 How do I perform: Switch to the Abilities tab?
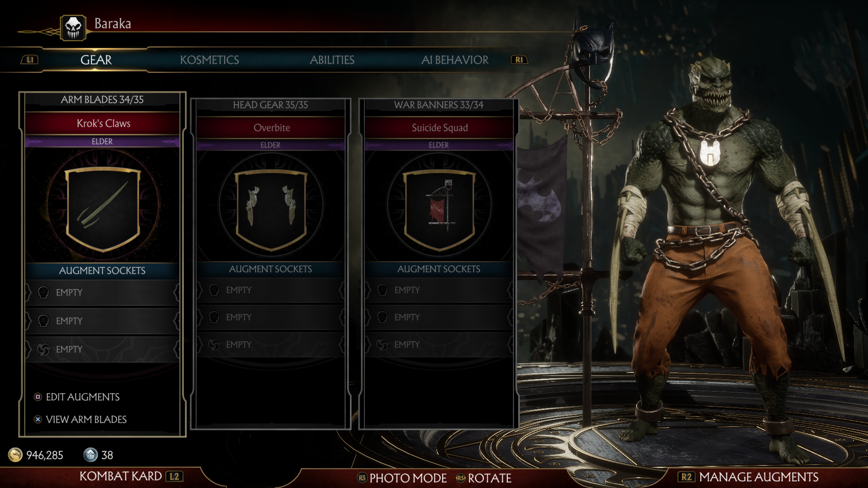[x=332, y=60]
